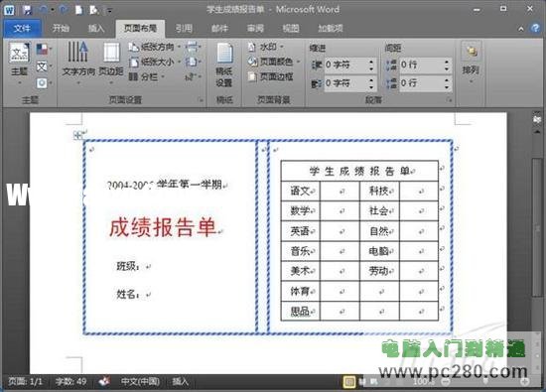546x392 pixels.
Task: Click the Undo icon in quick access toolbar
Action: (44, 10)
